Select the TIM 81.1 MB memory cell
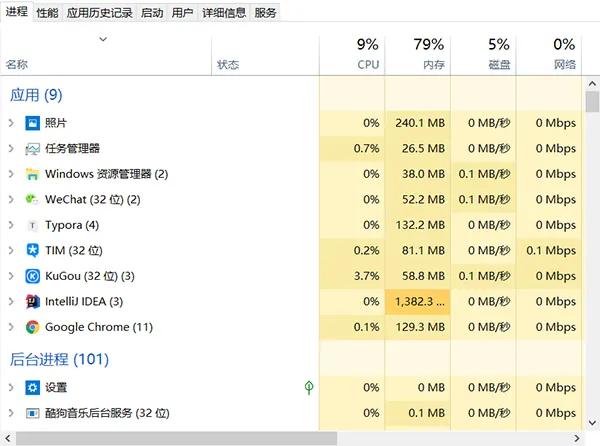The height and width of the screenshot is (446, 600). pyautogui.click(x=417, y=251)
